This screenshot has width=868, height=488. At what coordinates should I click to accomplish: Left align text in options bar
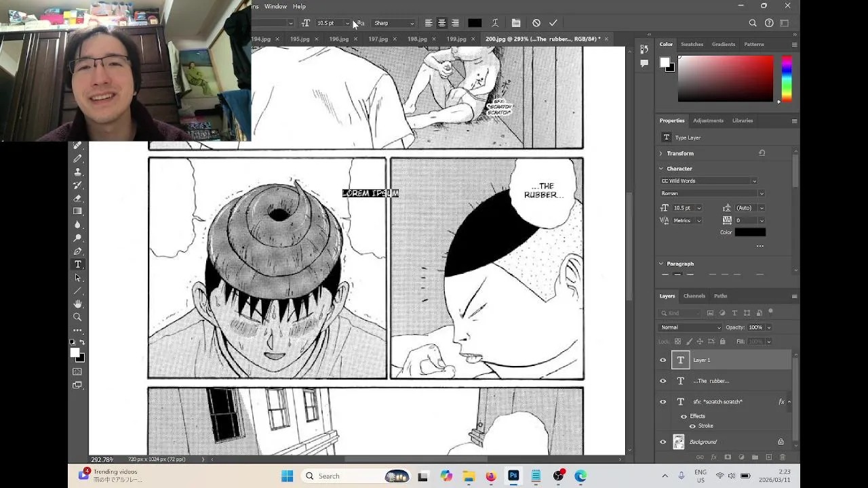tap(429, 23)
